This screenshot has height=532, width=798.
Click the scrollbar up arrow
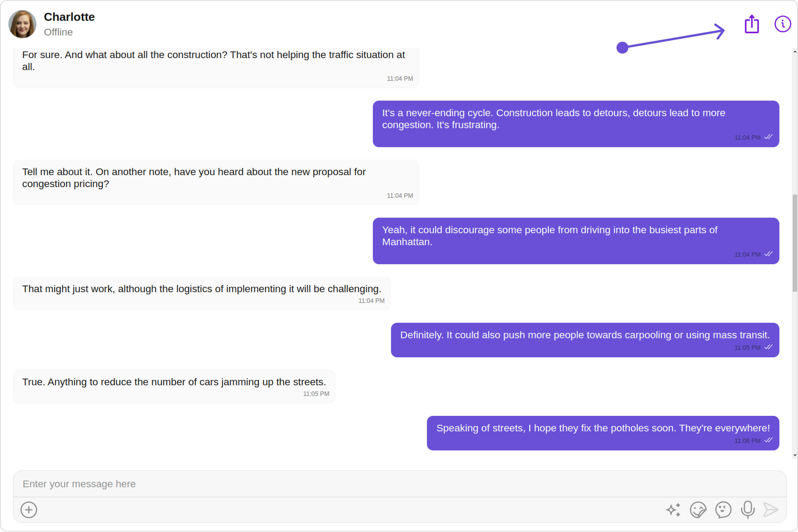point(795,52)
